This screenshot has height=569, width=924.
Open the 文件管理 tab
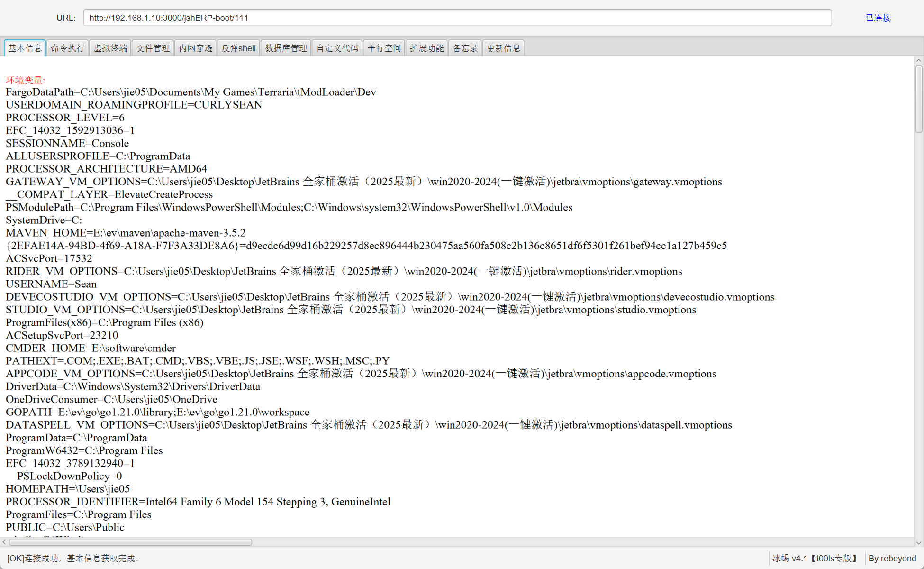[153, 48]
